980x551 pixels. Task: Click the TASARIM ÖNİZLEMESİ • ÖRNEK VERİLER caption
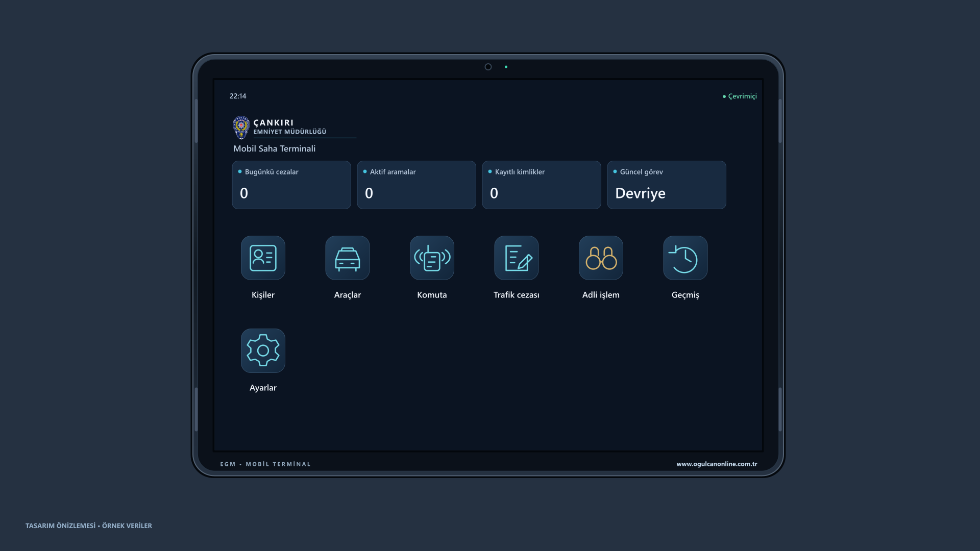pyautogui.click(x=89, y=525)
